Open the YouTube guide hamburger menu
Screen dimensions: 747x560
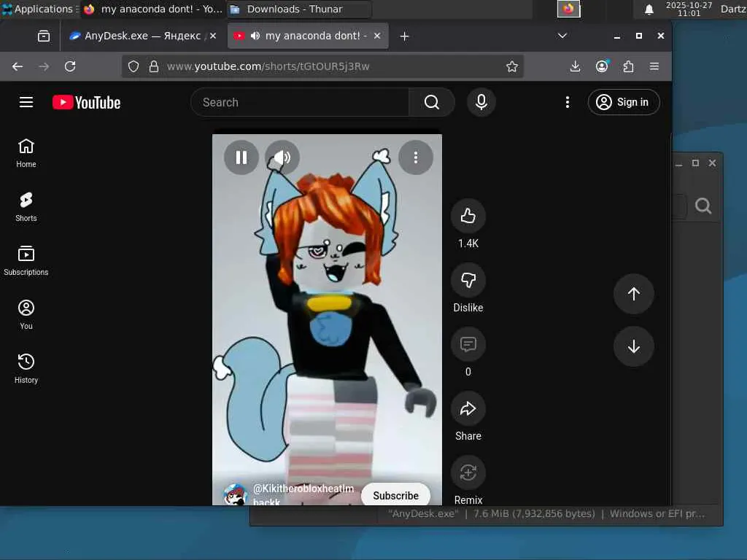point(26,102)
